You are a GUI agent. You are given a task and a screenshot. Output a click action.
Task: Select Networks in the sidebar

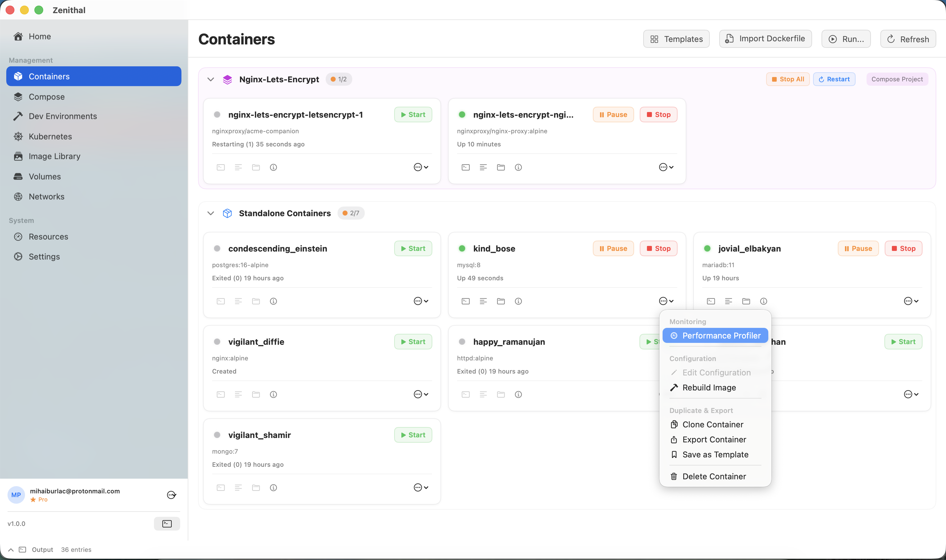point(46,196)
